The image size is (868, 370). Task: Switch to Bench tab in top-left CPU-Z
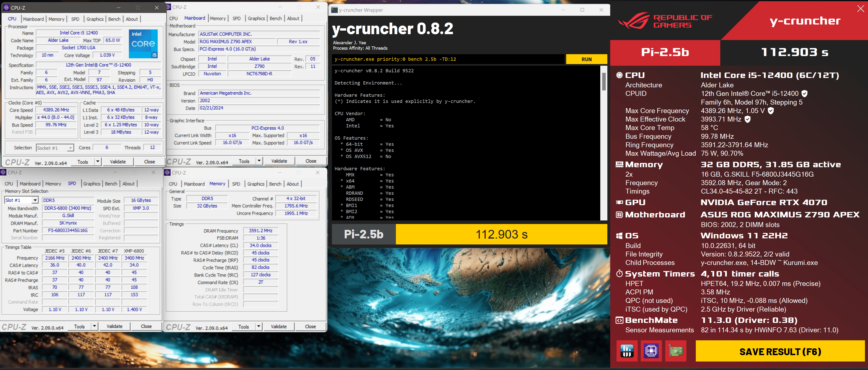pyautogui.click(x=114, y=19)
